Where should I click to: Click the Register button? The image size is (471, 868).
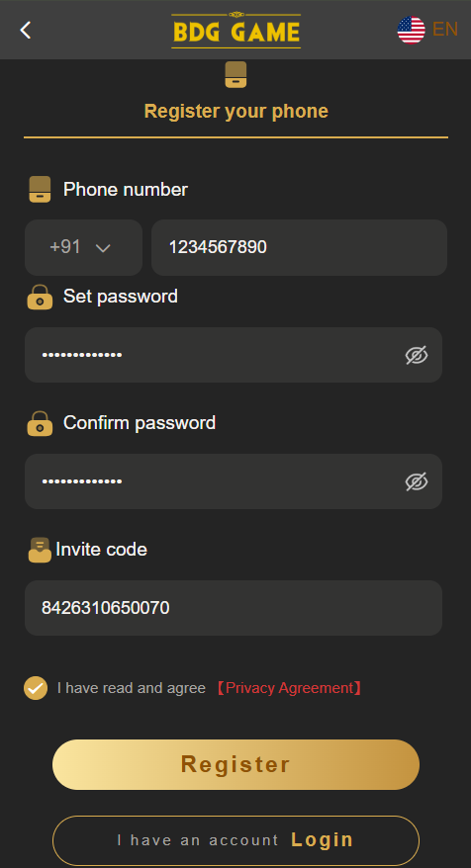[236, 764]
